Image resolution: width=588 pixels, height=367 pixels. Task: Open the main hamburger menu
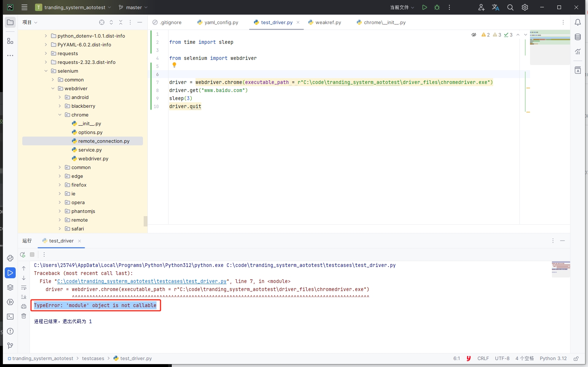point(24,7)
